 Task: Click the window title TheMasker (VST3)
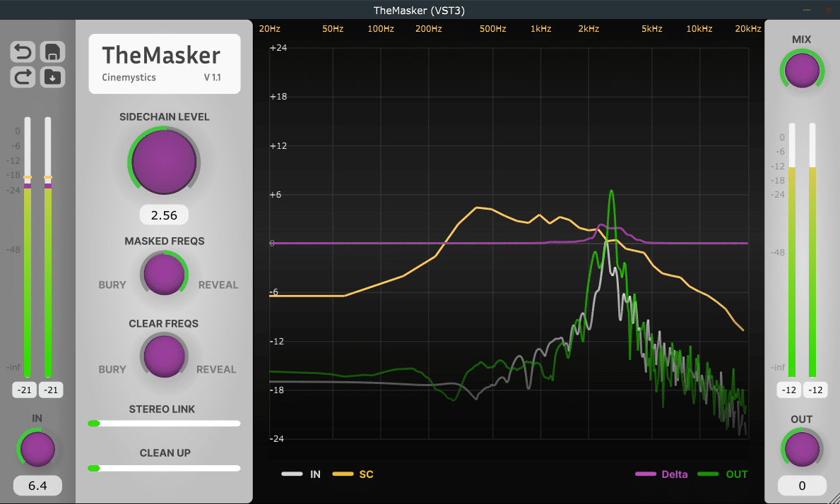[x=419, y=10]
